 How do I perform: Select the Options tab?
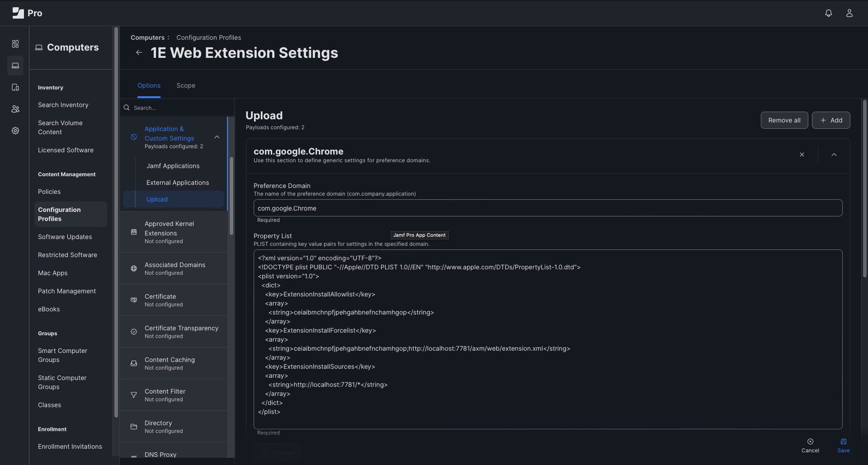tap(149, 85)
